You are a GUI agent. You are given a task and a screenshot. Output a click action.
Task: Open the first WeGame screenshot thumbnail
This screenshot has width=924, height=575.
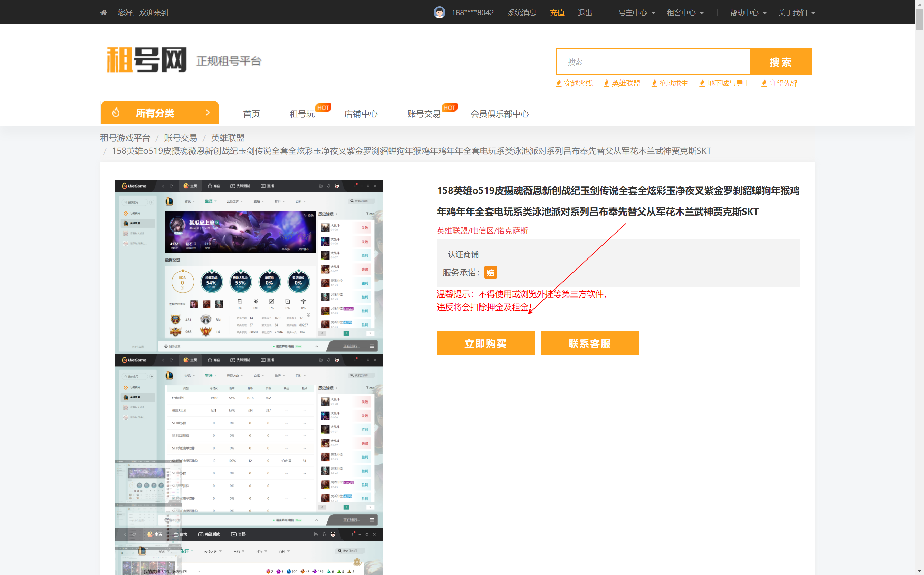[x=249, y=266]
